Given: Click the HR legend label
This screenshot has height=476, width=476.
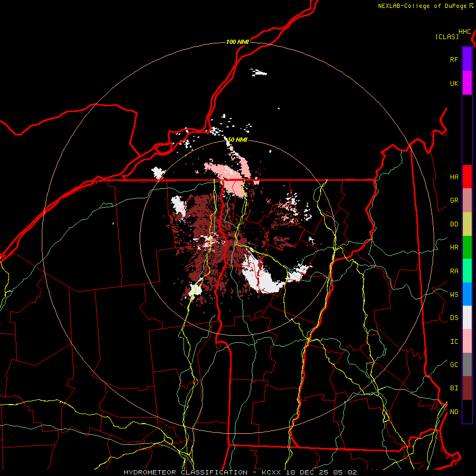Looking at the screenshot, I should click(x=454, y=248).
